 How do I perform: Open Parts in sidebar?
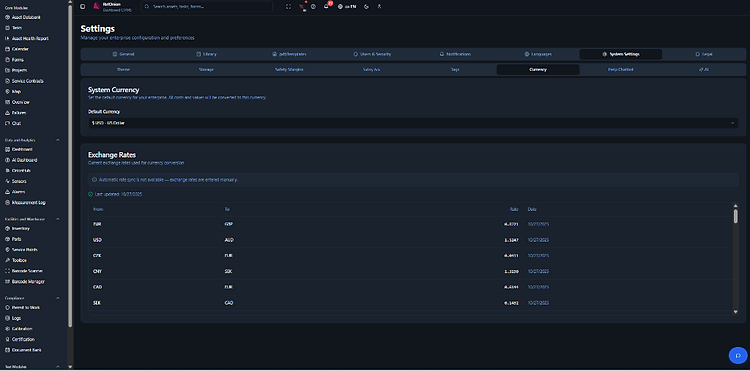(13, 239)
